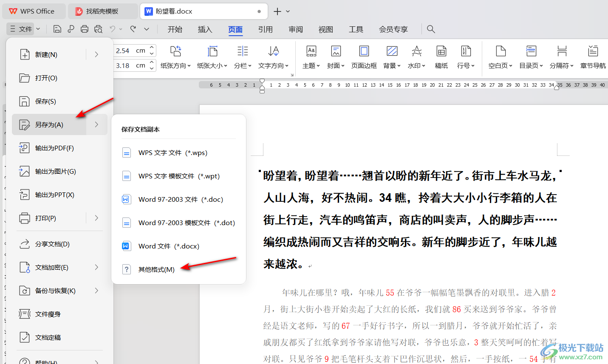Choose 输出为图片(G) menu entry
Viewport: 608px width, 364px height.
click(x=59, y=171)
